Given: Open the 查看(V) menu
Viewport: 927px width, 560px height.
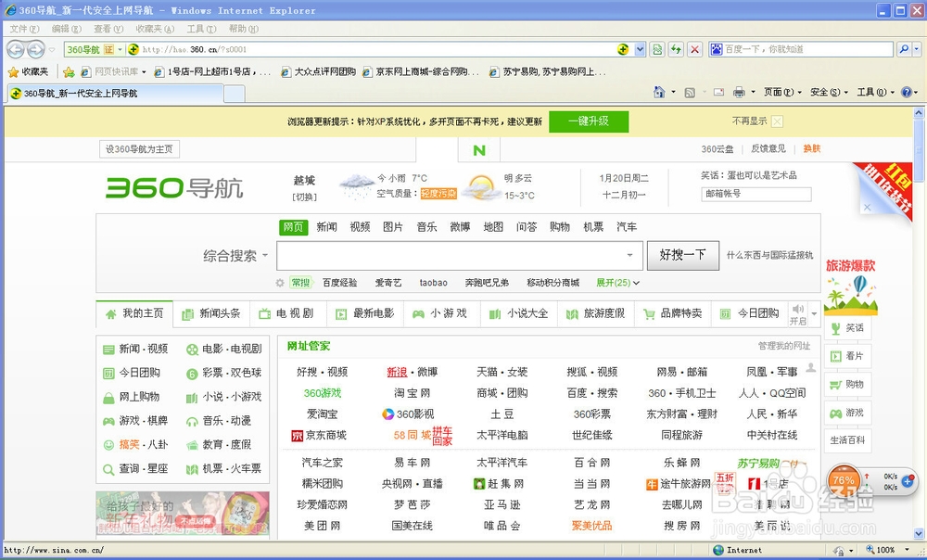Looking at the screenshot, I should [x=108, y=29].
